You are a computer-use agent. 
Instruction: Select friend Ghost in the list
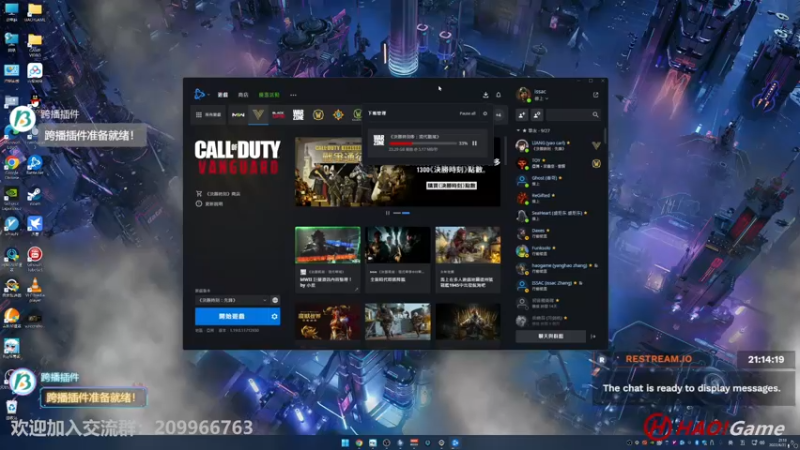coord(558,181)
